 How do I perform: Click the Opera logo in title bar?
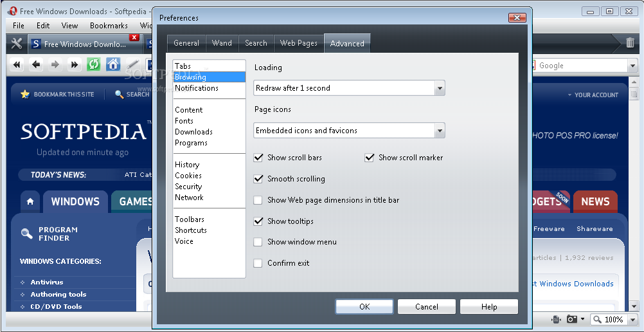[12, 11]
